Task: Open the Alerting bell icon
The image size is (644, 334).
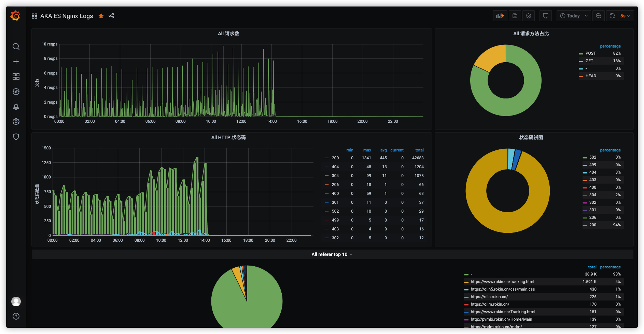Action: [x=16, y=107]
